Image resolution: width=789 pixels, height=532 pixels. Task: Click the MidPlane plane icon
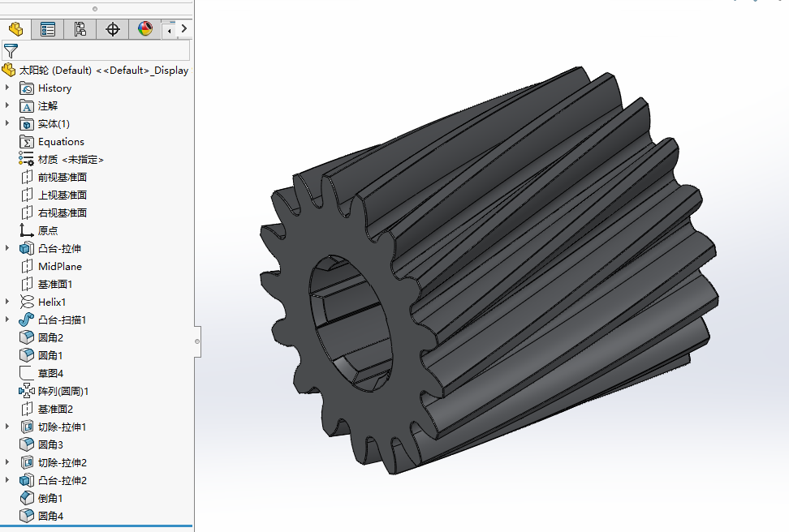(27, 267)
